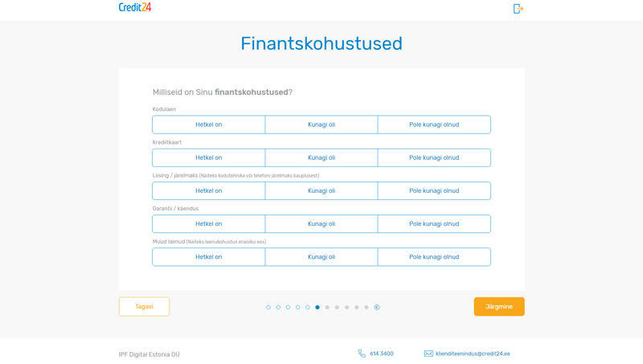Click the logout icon in header
643x364 pixels.
[x=518, y=9]
